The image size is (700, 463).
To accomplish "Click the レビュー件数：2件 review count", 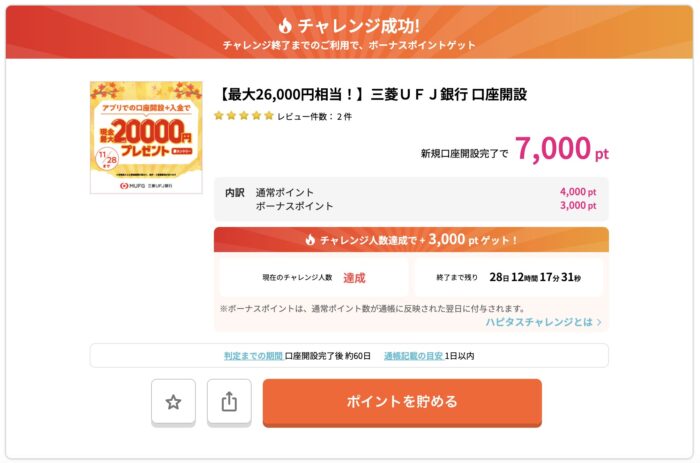I will click(314, 116).
